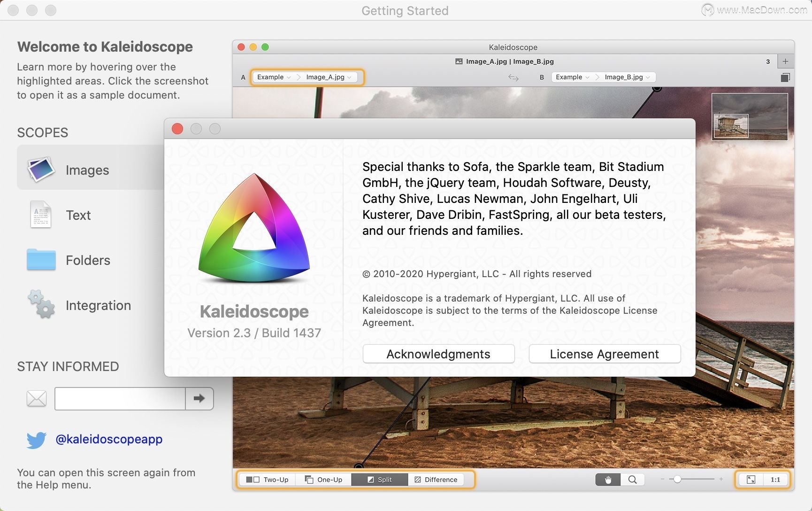Click the swap A and B arrows icon
Screen dimensions: 812x511
coord(513,77)
